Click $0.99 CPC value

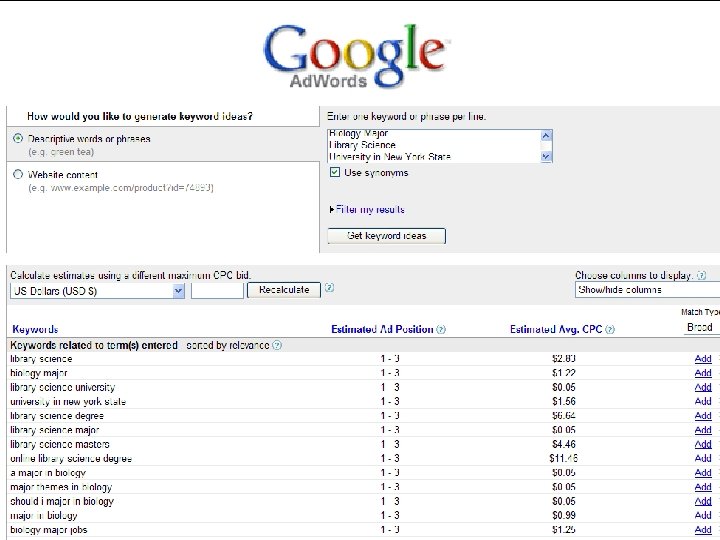[x=563, y=515]
